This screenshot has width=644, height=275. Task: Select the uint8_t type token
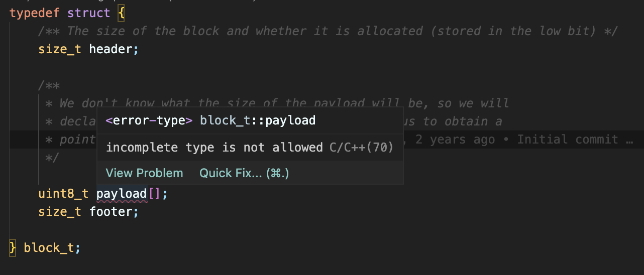pos(63,194)
